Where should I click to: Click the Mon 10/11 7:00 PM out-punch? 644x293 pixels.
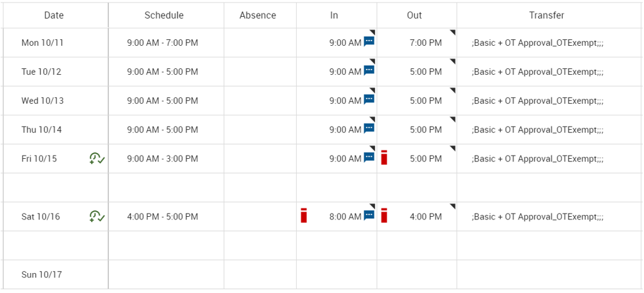tap(425, 43)
